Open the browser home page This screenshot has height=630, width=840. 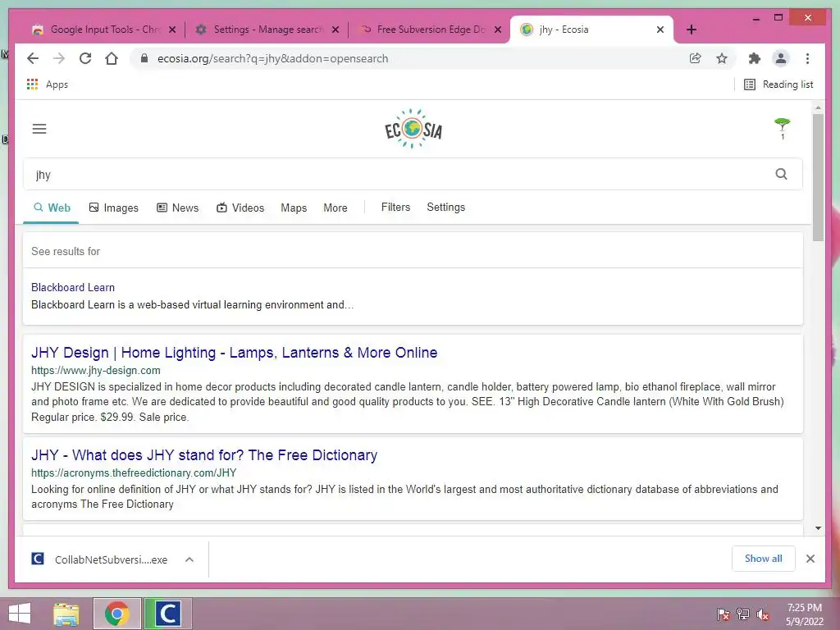[x=112, y=58]
